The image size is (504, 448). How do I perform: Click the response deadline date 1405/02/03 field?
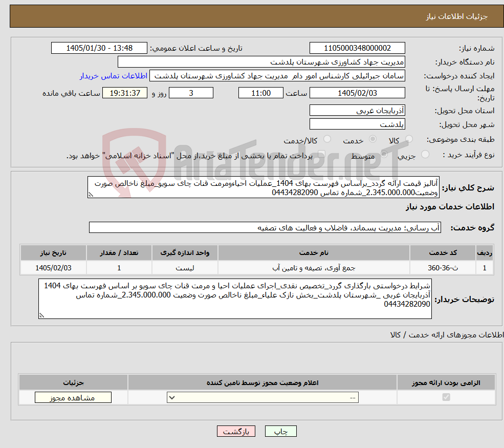(357, 93)
